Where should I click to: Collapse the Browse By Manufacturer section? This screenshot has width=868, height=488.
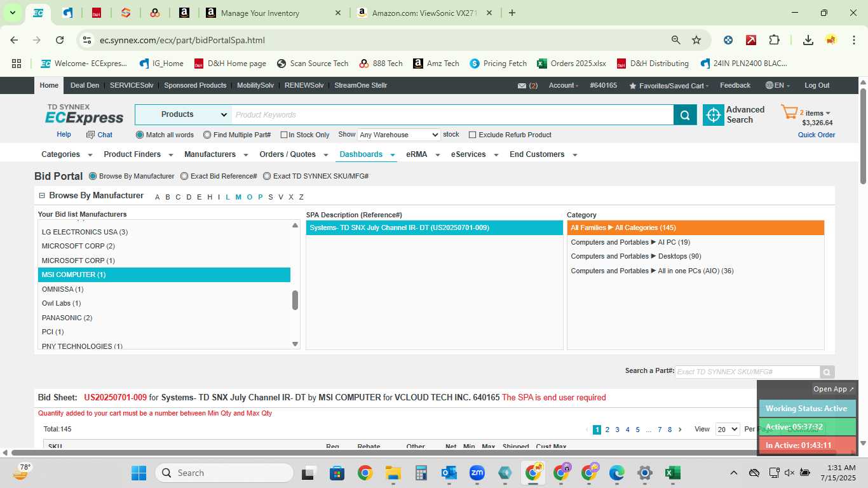42,196
